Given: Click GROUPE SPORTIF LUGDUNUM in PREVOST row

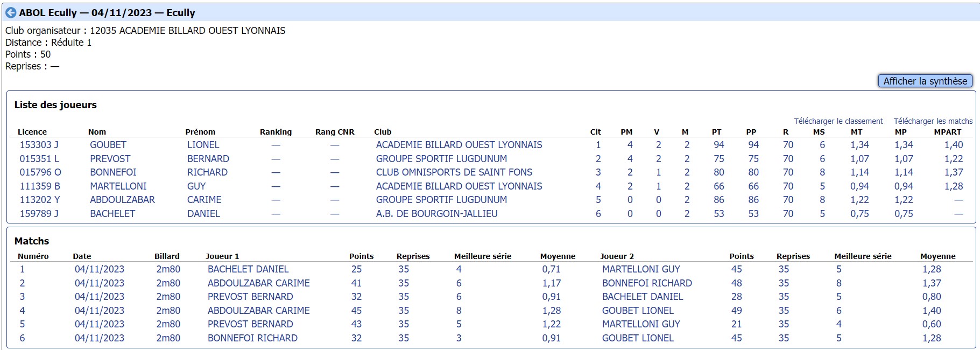Looking at the screenshot, I should pos(441,159).
